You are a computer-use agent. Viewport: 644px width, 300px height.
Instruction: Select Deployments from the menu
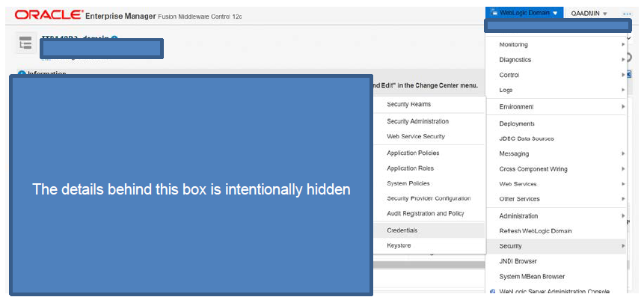(556, 123)
